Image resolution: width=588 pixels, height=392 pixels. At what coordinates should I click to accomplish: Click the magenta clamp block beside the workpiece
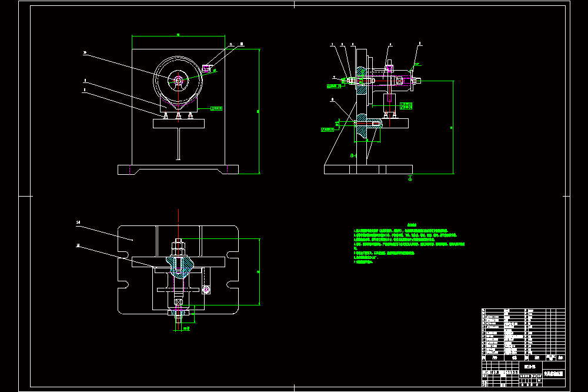[x=206, y=68]
